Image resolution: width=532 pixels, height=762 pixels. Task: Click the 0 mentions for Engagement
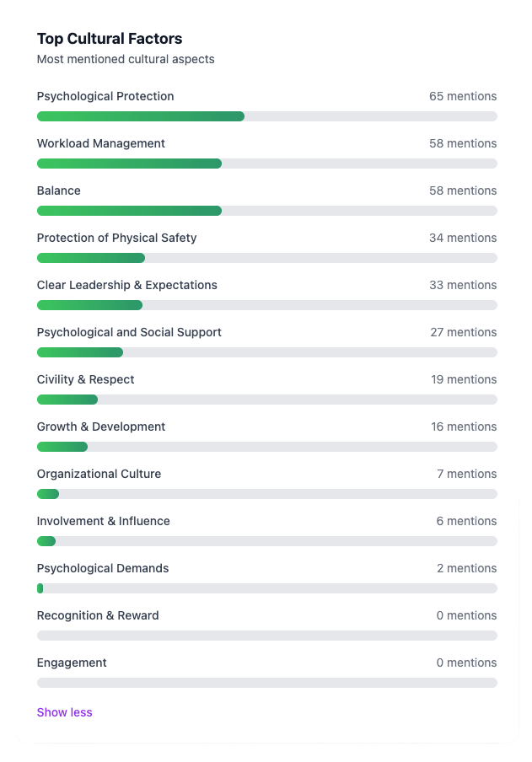point(466,663)
